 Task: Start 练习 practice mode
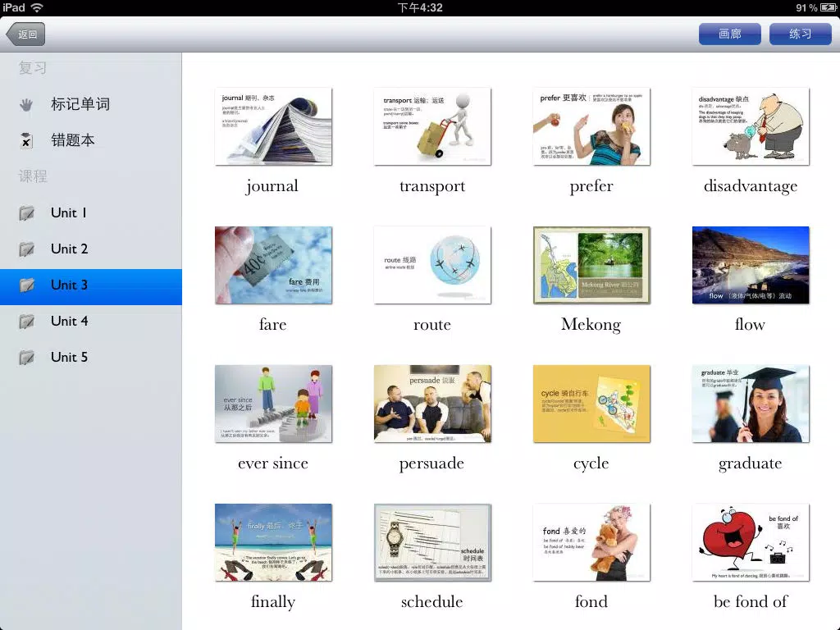pos(801,34)
